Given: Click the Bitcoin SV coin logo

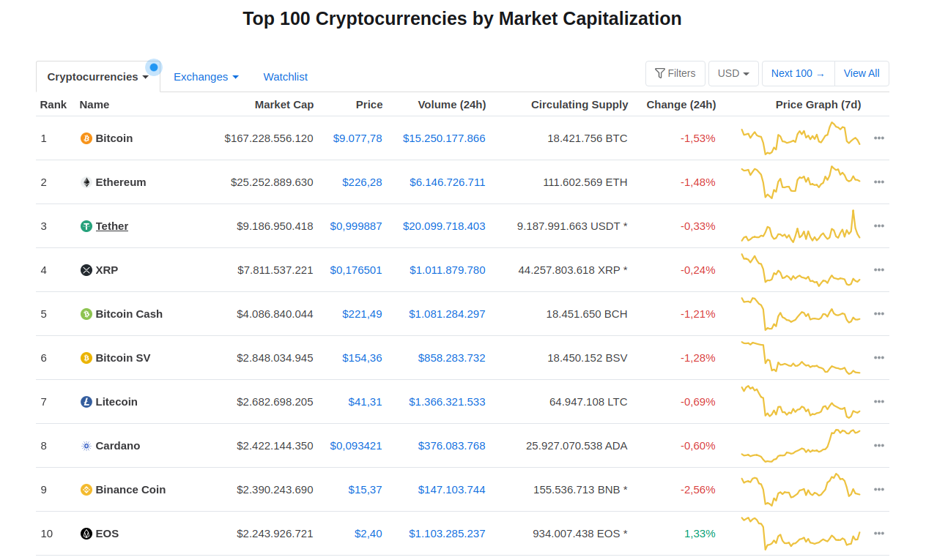Looking at the screenshot, I should coord(86,357).
